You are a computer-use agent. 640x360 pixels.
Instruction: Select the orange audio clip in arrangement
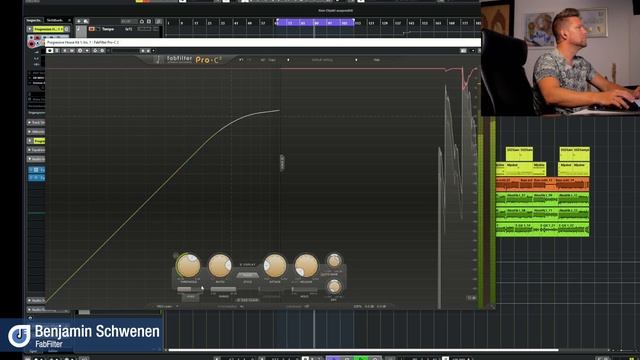542,184
